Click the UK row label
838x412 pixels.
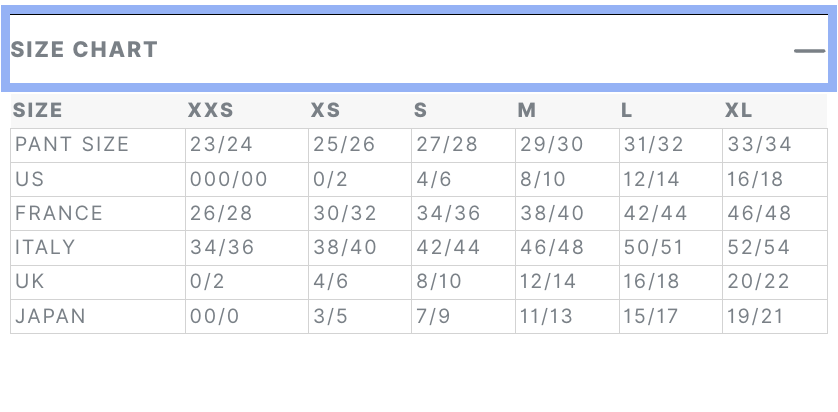point(30,281)
